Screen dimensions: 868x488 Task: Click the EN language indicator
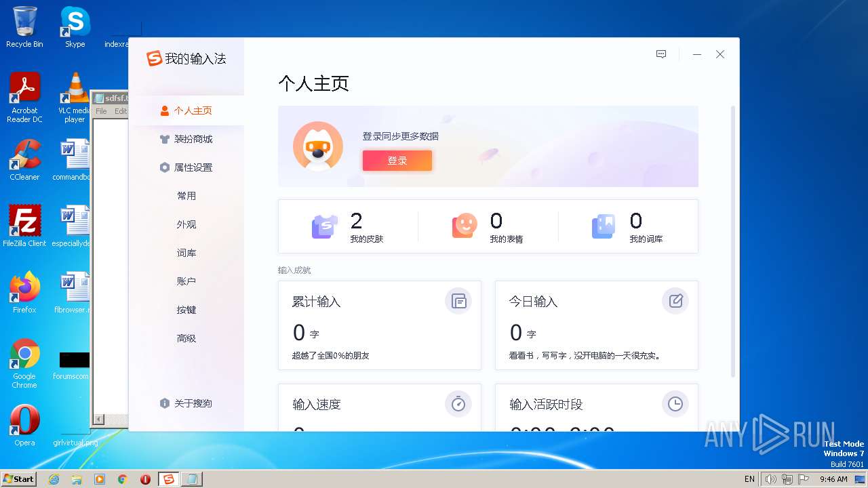point(749,479)
